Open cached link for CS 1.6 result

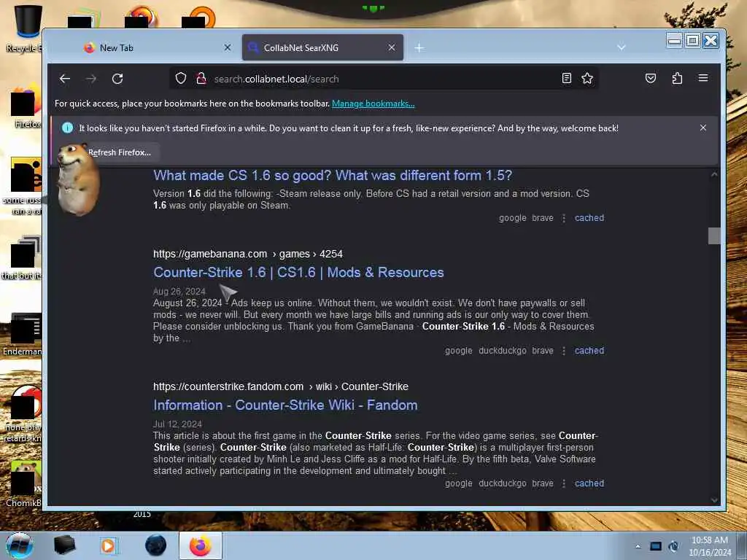coord(589,217)
